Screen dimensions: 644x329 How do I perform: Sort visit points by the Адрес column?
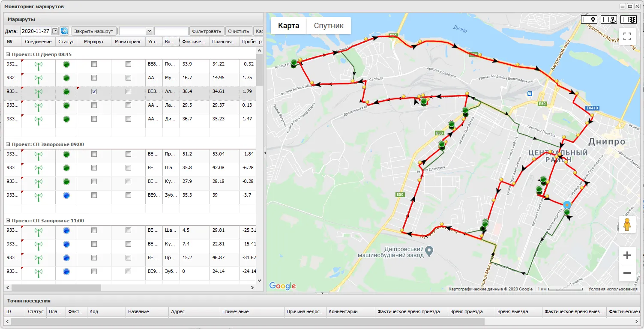(194, 311)
